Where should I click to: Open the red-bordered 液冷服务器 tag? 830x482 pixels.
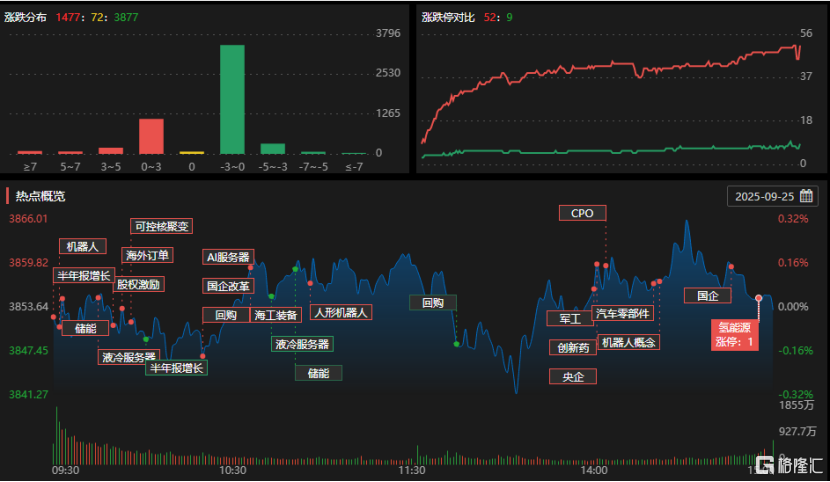[x=129, y=357]
